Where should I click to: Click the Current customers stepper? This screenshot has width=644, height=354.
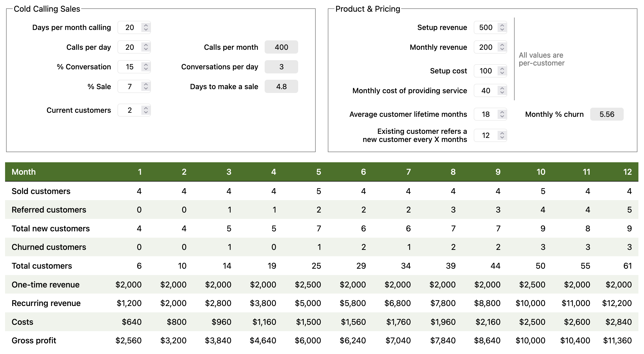point(146,110)
